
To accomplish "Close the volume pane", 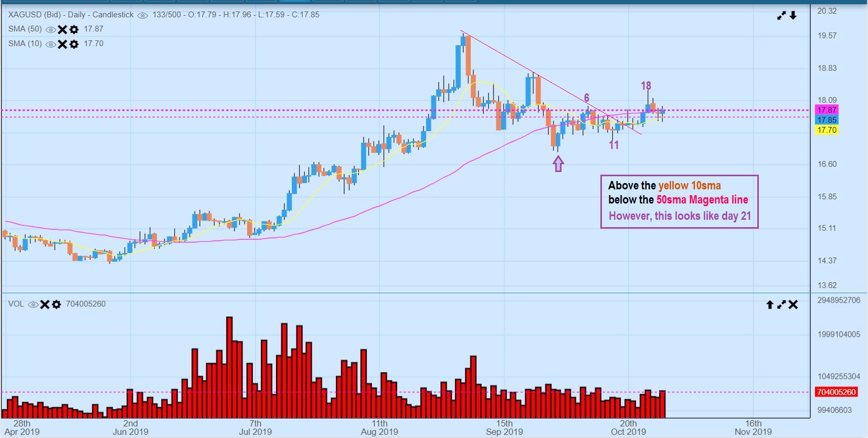I will (793, 305).
